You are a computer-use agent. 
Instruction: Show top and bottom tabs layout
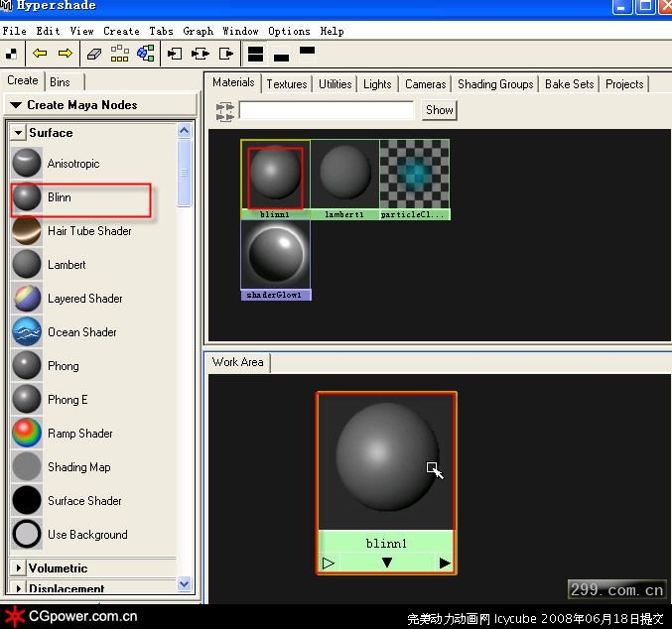(256, 53)
